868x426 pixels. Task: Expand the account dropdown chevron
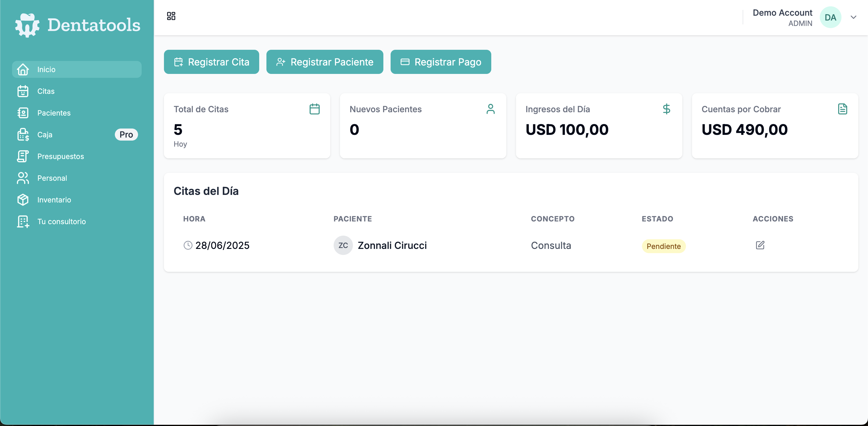(x=853, y=17)
